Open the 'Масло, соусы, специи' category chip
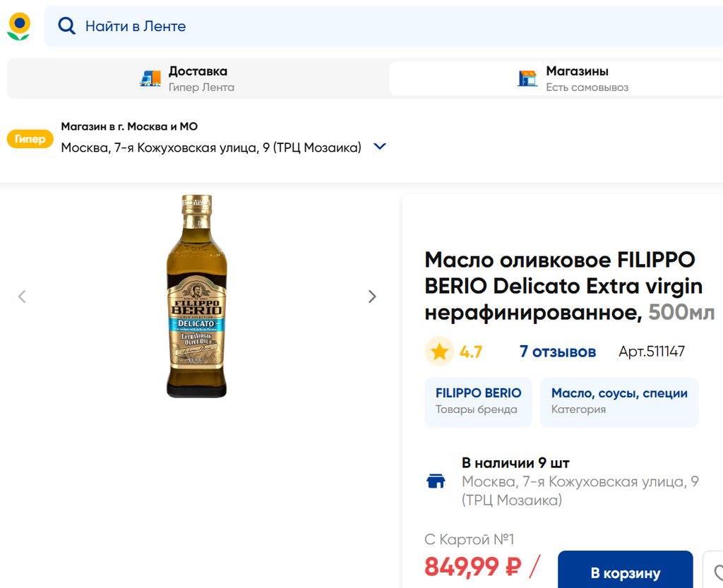 [619, 401]
